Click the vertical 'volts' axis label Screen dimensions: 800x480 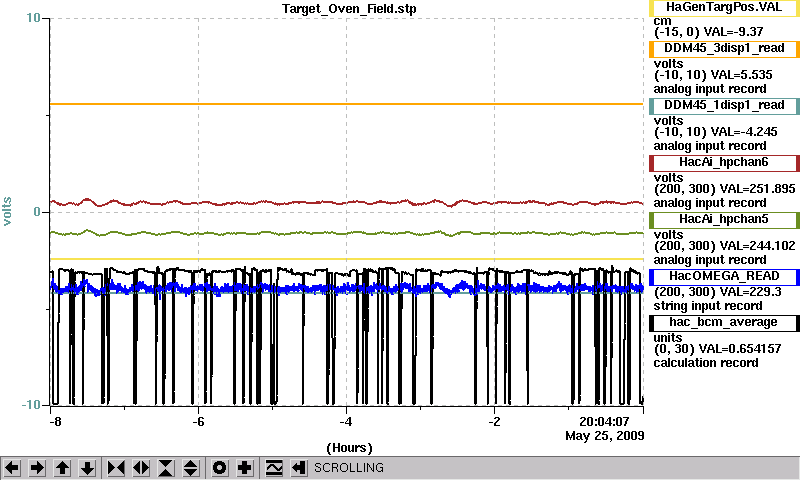tap(7, 211)
